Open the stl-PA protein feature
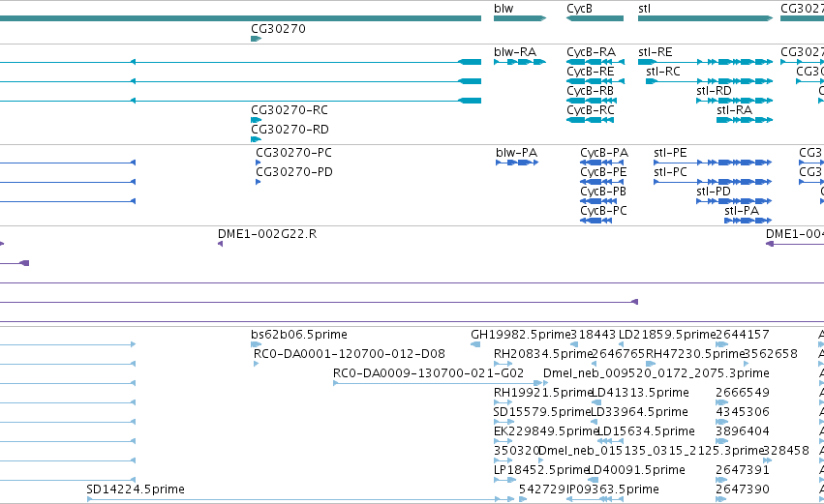The image size is (824, 504). click(x=748, y=221)
